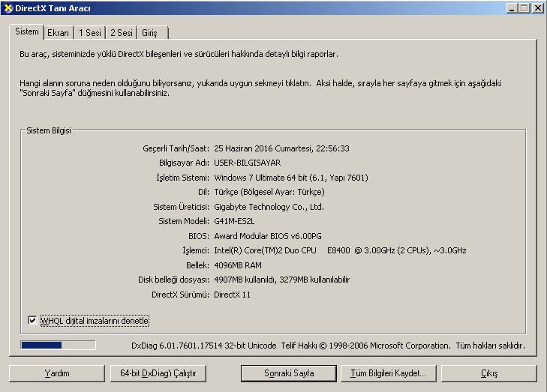547x392 pixels.
Task: Click the Disk belleği dosyası label
Action: pyautogui.click(x=174, y=280)
